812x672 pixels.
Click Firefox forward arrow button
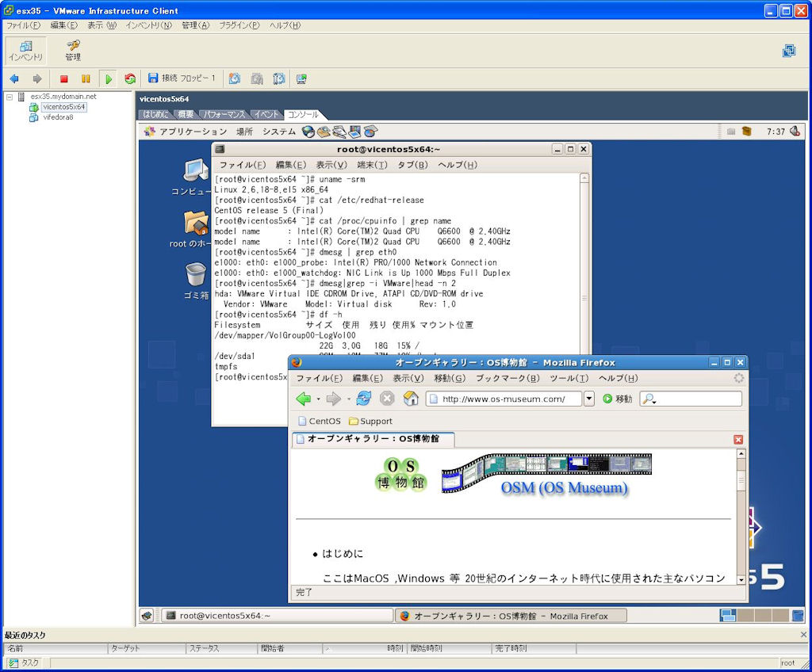[334, 399]
